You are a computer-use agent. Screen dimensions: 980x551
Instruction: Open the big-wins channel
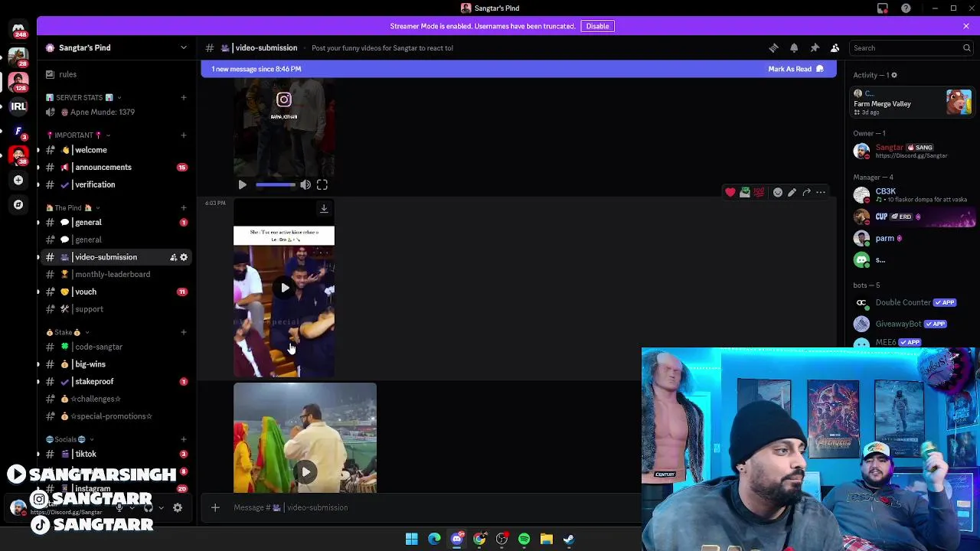pos(115,364)
